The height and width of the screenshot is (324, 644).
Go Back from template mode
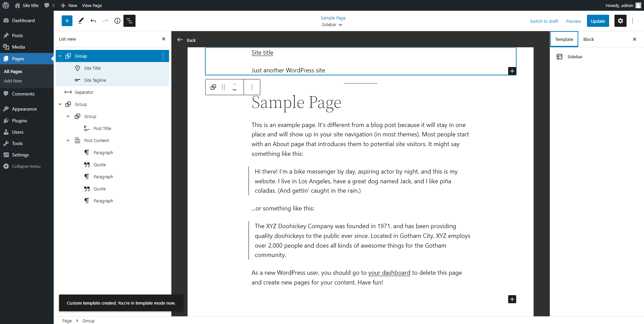pyautogui.click(x=186, y=40)
